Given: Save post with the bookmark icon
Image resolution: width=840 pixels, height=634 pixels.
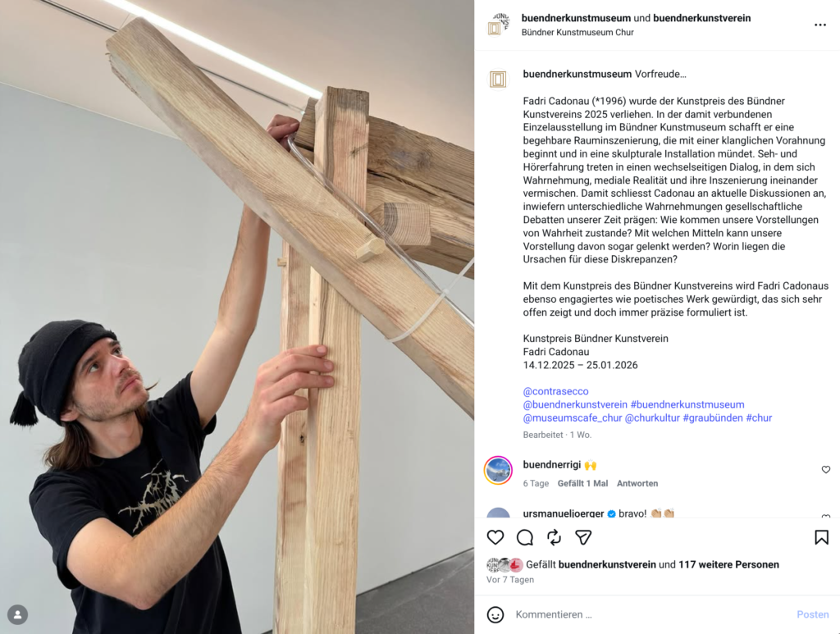Looking at the screenshot, I should (821, 537).
